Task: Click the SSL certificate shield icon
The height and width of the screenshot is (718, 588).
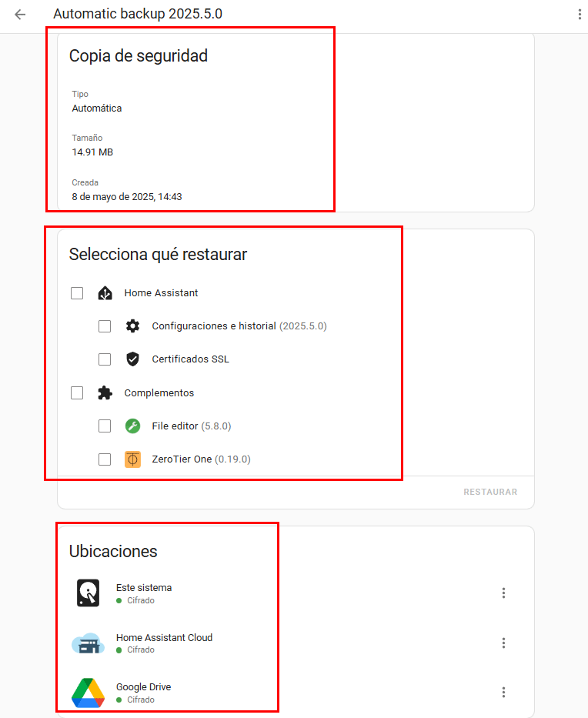Action: 133,359
